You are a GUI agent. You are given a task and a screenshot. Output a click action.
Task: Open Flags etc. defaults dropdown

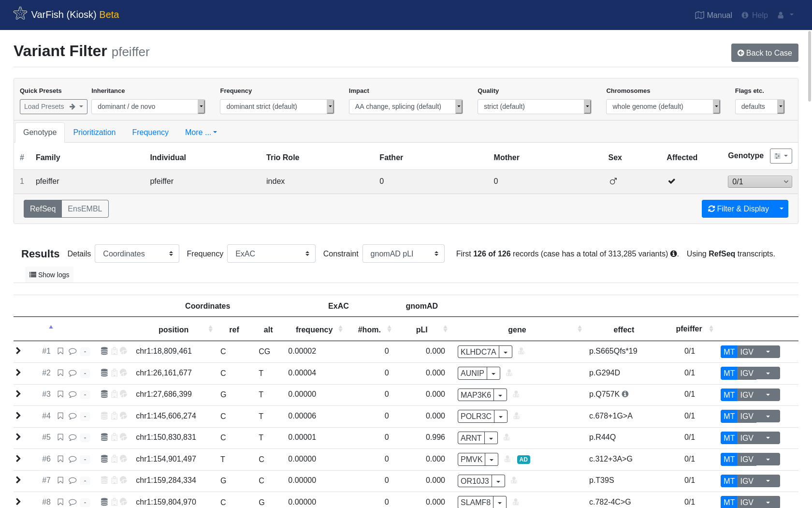coord(760,107)
